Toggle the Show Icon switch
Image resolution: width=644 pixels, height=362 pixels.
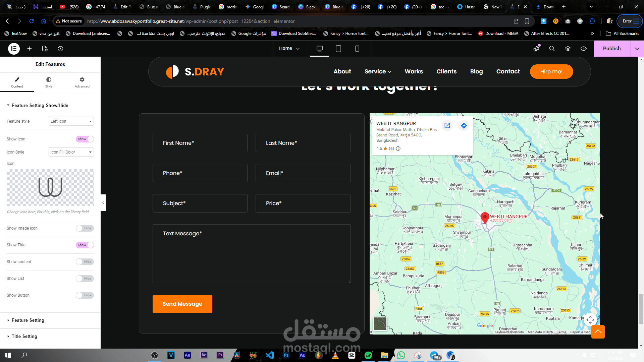(x=85, y=139)
